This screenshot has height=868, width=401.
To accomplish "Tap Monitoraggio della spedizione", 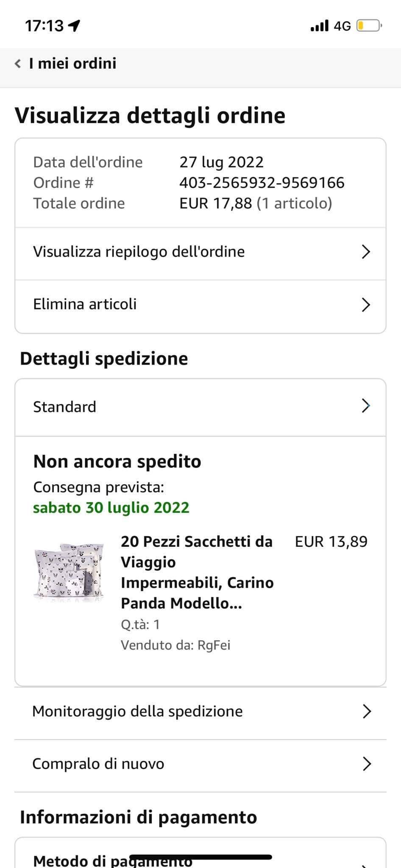I will point(137,711).
